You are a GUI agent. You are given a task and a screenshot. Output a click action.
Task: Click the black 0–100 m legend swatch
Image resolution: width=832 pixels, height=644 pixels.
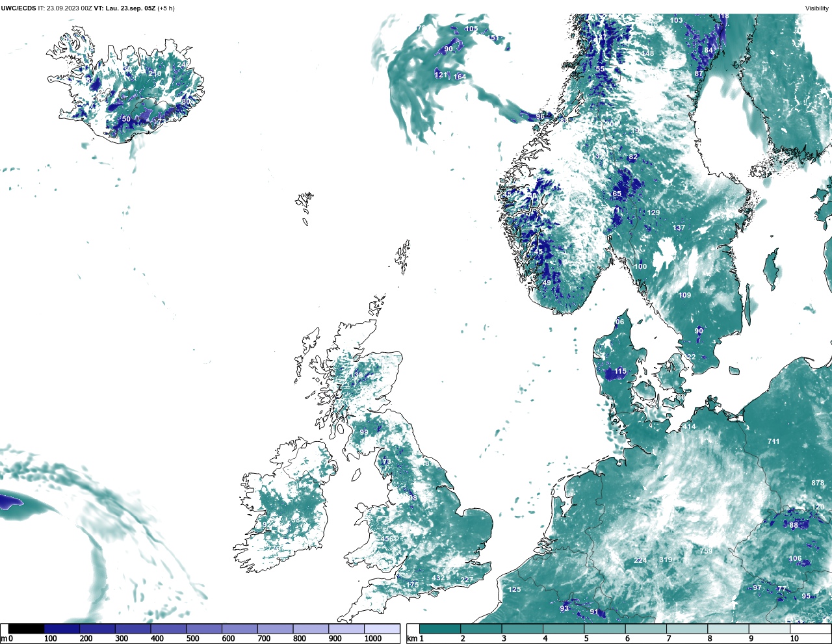click(x=27, y=629)
